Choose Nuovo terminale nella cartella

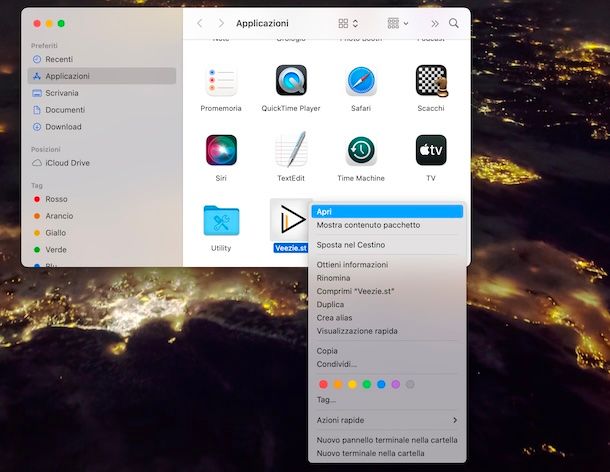[387, 453]
